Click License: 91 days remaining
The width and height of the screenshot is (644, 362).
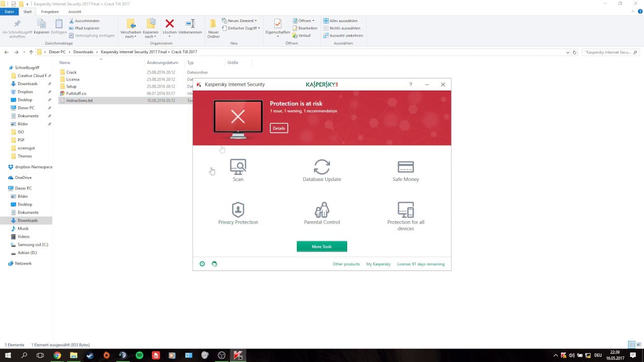coord(421,264)
